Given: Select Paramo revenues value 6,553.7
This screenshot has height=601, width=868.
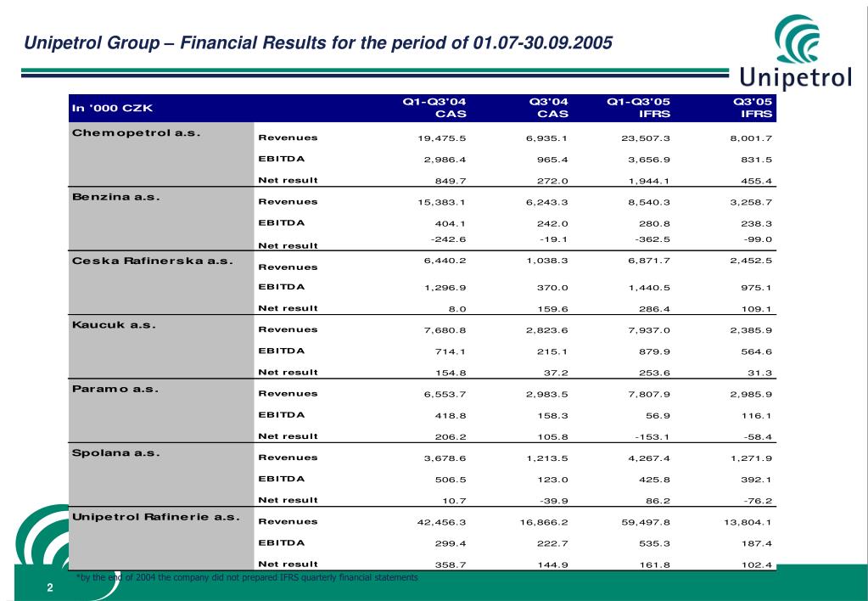Looking at the screenshot, I should click(x=445, y=395).
